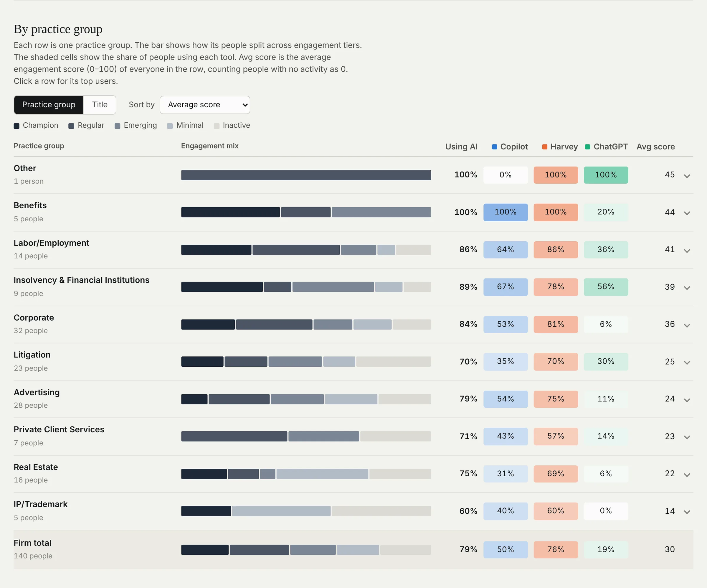Expand the Corporate row chevron
The height and width of the screenshot is (588, 707).
[x=687, y=325]
